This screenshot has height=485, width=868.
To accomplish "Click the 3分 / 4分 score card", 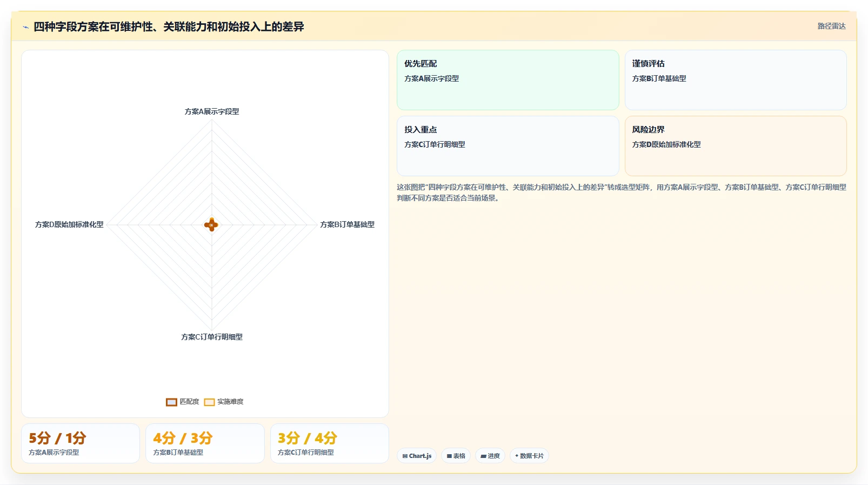I will pyautogui.click(x=330, y=443).
